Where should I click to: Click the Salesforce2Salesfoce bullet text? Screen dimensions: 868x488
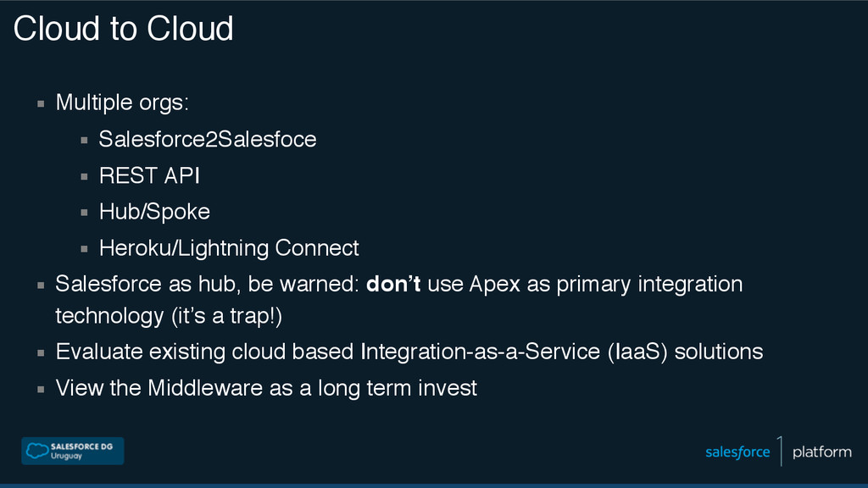click(208, 140)
